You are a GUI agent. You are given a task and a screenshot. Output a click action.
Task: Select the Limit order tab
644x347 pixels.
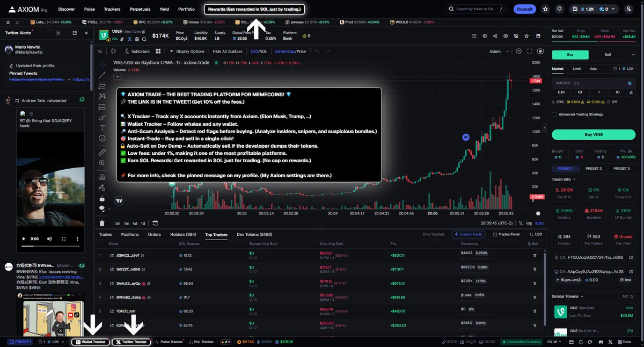click(x=576, y=69)
